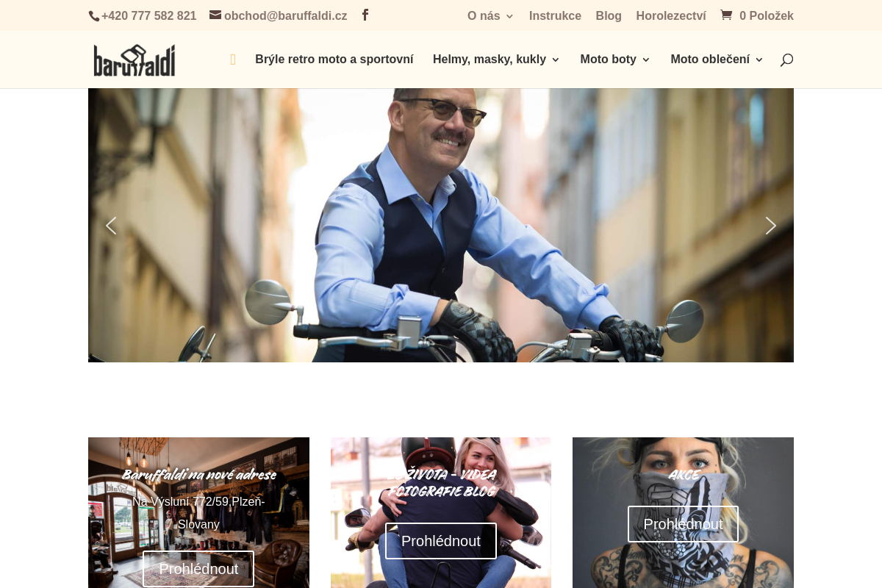This screenshot has height=588, width=882.
Task: Click the phone icon beside the number
Action: click(x=94, y=16)
